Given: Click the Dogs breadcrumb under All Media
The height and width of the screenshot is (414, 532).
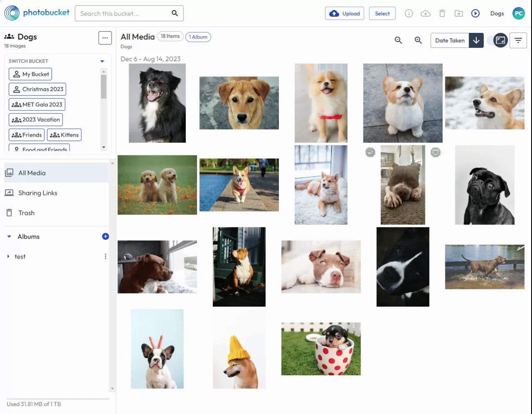Looking at the screenshot, I should [126, 47].
